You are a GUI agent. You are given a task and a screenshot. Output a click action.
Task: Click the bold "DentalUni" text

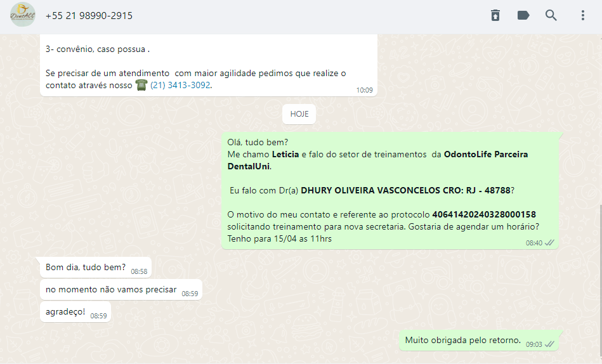(x=249, y=167)
